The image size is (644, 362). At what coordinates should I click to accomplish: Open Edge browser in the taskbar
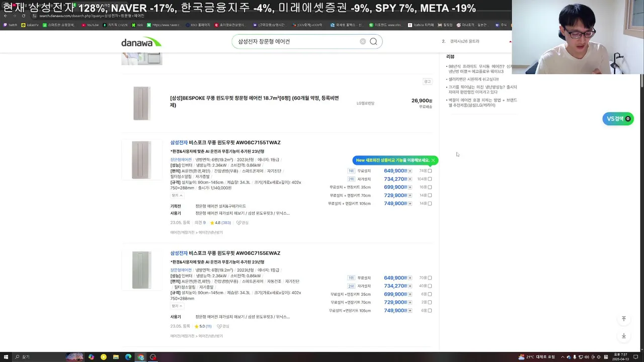pyautogui.click(x=128, y=357)
